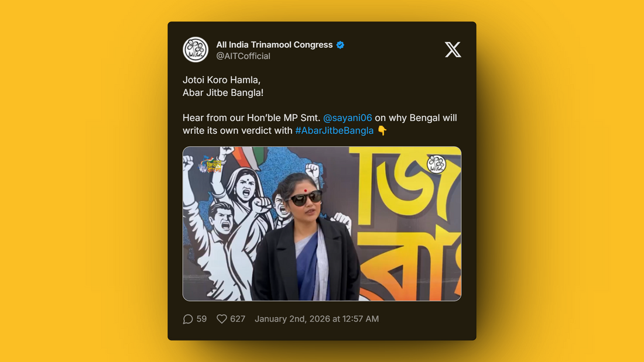Open the Trinamool Congress profile avatar
The image size is (644, 362).
[196, 50]
